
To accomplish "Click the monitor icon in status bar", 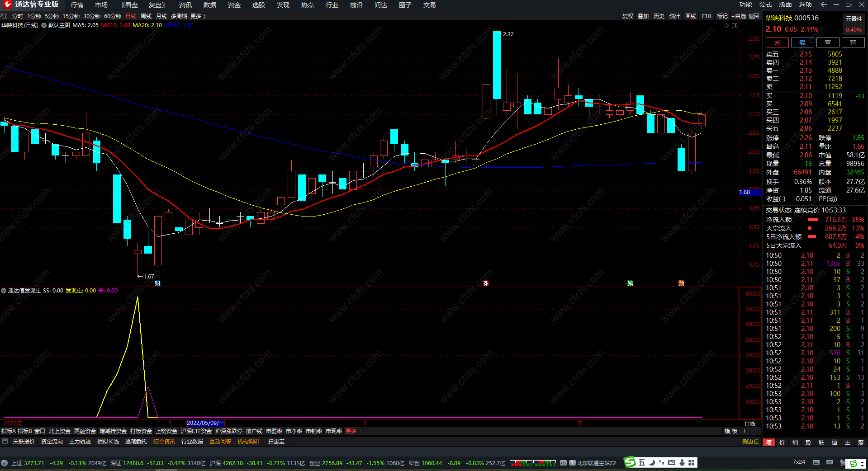I will click(830, 462).
